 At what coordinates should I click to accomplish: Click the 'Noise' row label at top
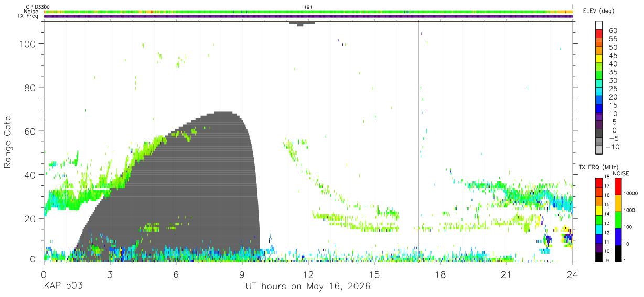[x=31, y=12]
